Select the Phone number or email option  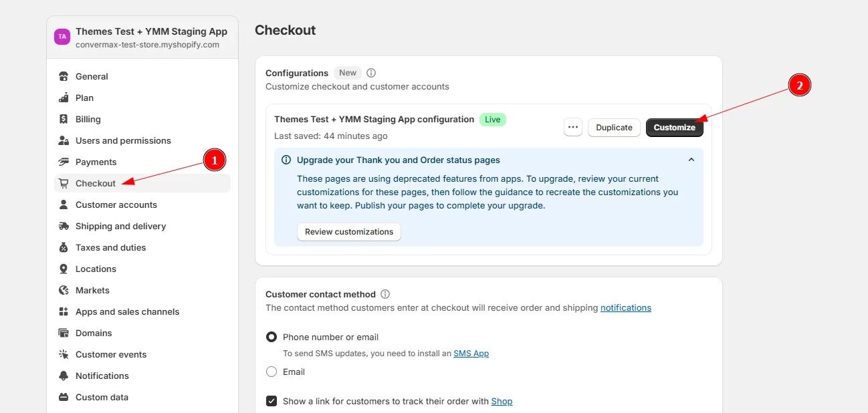272,337
